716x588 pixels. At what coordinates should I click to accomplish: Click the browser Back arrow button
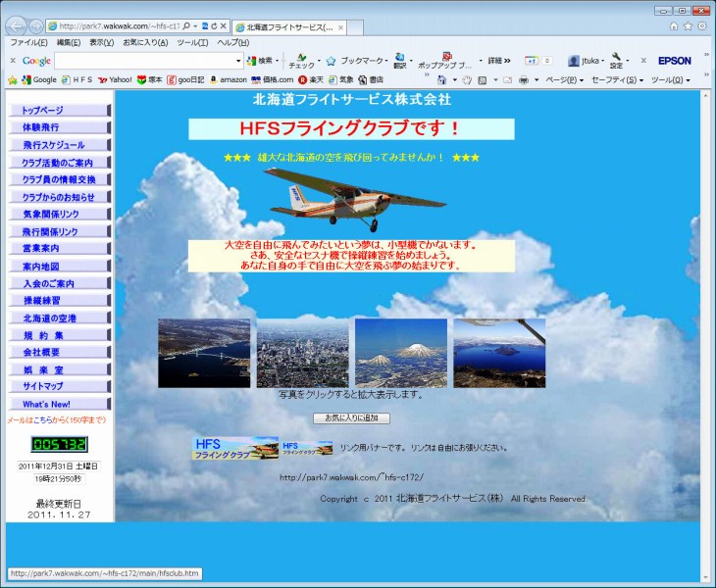point(17,25)
